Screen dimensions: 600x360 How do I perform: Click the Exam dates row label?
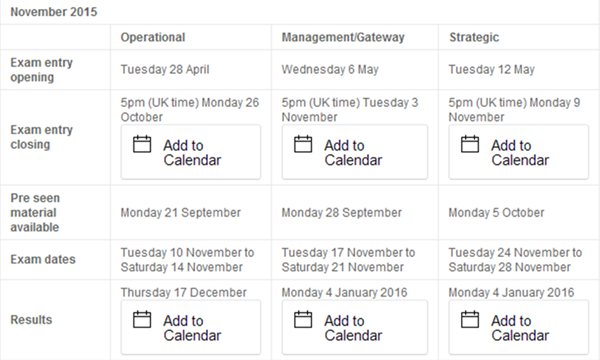click(x=43, y=259)
